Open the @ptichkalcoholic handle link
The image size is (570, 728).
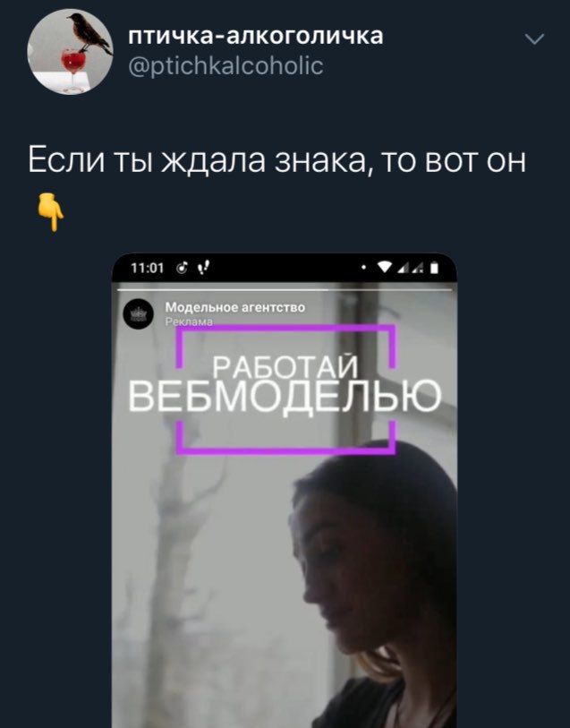[225, 65]
